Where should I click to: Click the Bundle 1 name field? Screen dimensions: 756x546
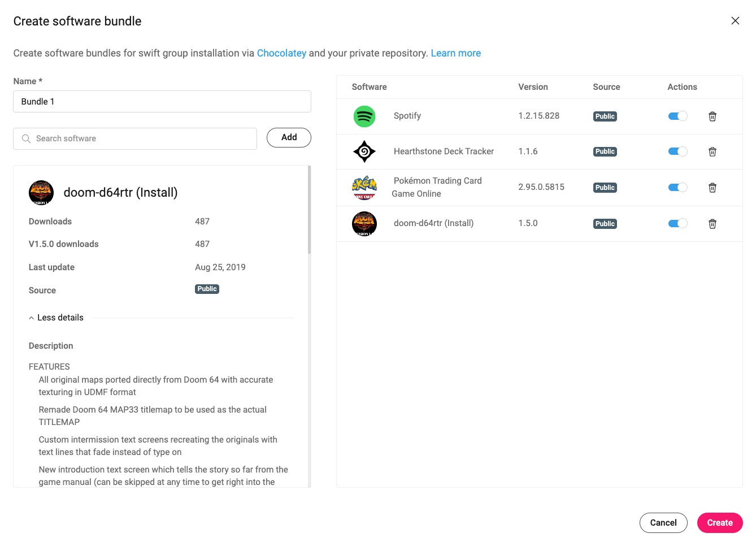click(x=162, y=102)
